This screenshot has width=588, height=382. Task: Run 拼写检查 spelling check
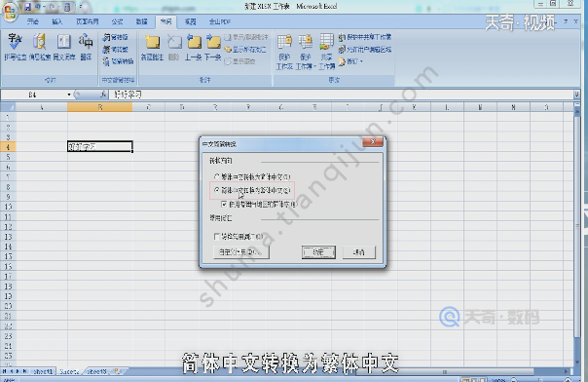pyautogui.click(x=15, y=47)
